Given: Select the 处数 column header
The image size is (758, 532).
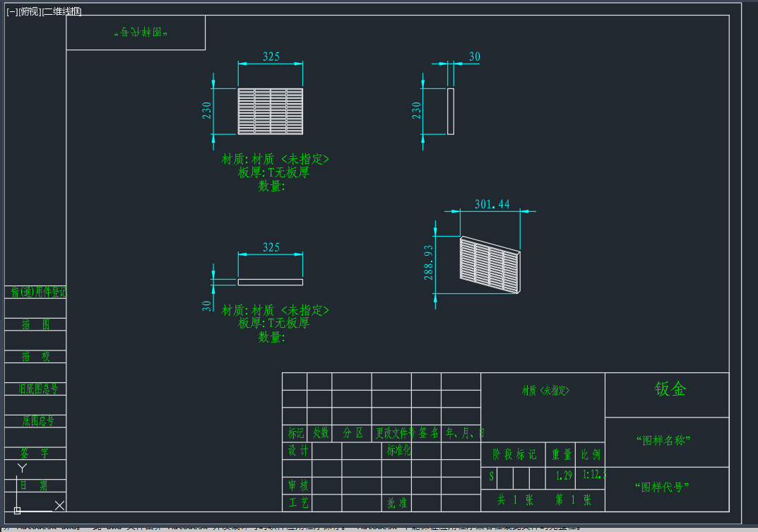Looking at the screenshot, I should (x=321, y=433).
